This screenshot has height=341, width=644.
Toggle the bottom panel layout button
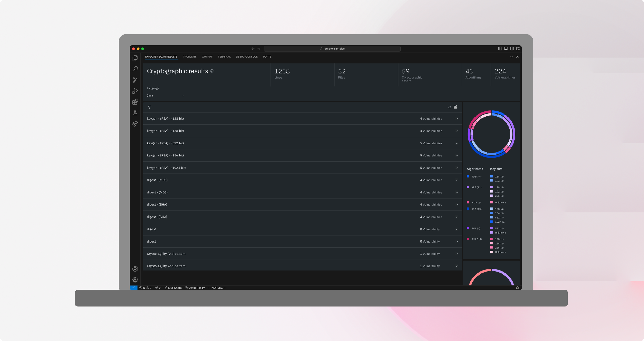pyautogui.click(x=506, y=49)
